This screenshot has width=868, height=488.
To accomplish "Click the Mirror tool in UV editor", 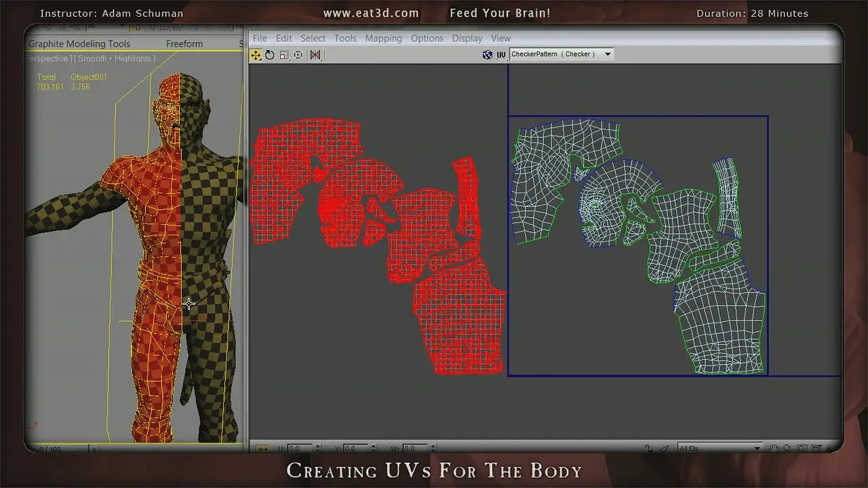I will coord(315,55).
